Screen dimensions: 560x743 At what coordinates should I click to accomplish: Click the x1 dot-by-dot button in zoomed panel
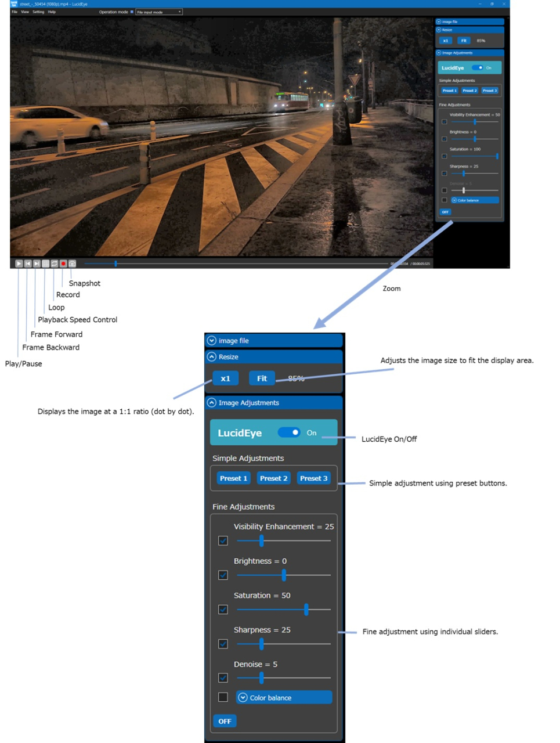225,378
